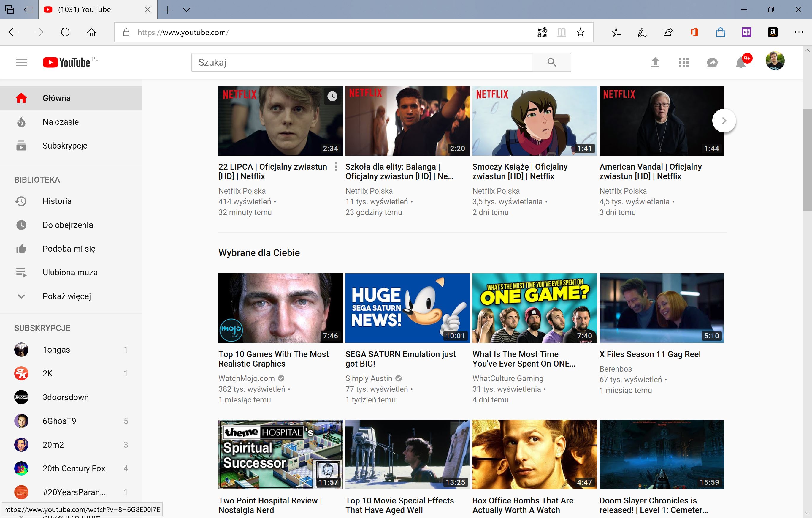The image size is (812, 518).
Task: Open the 20m2 subscription
Action: (x=71, y=445)
